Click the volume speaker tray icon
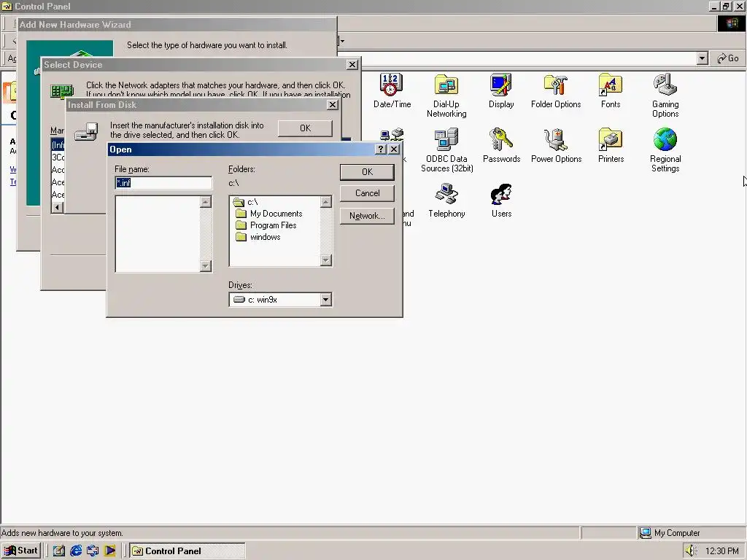Viewport: 747px width, 560px height. pos(691,551)
